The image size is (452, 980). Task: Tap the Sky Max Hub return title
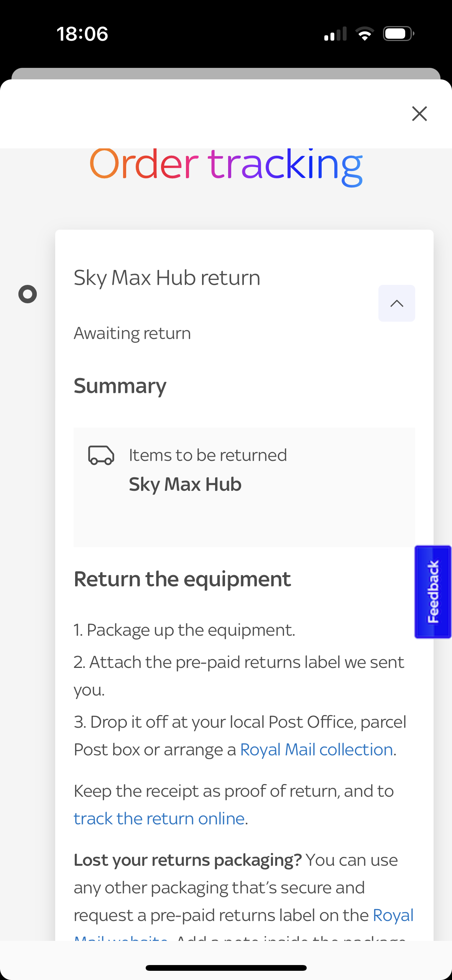[x=167, y=278]
